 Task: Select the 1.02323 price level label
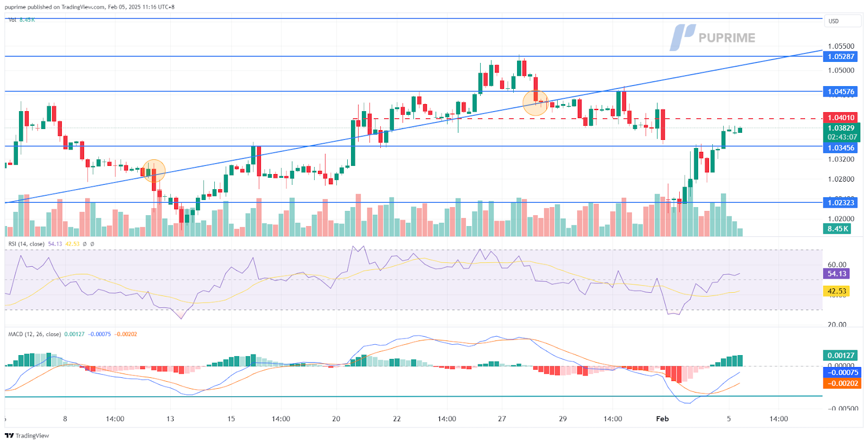point(841,203)
